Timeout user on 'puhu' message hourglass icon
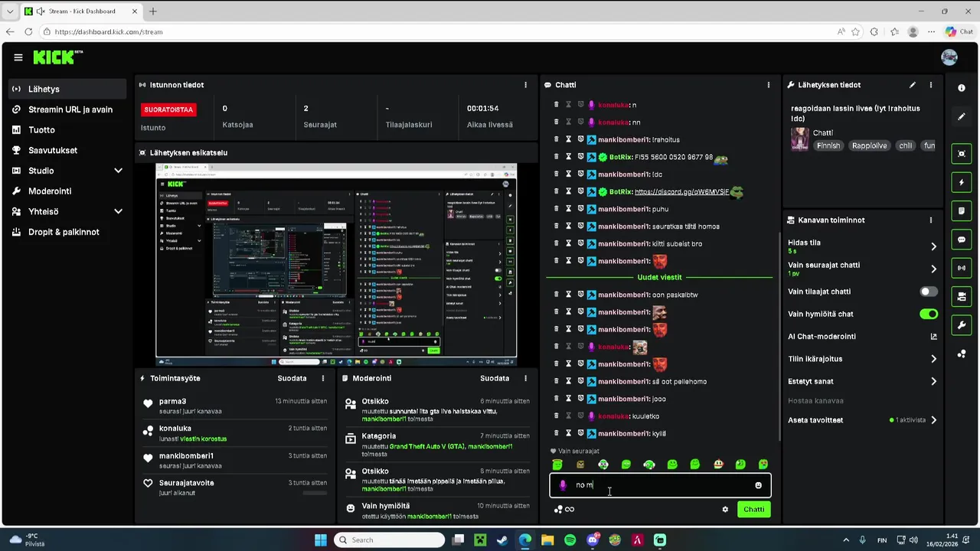 [x=568, y=209]
